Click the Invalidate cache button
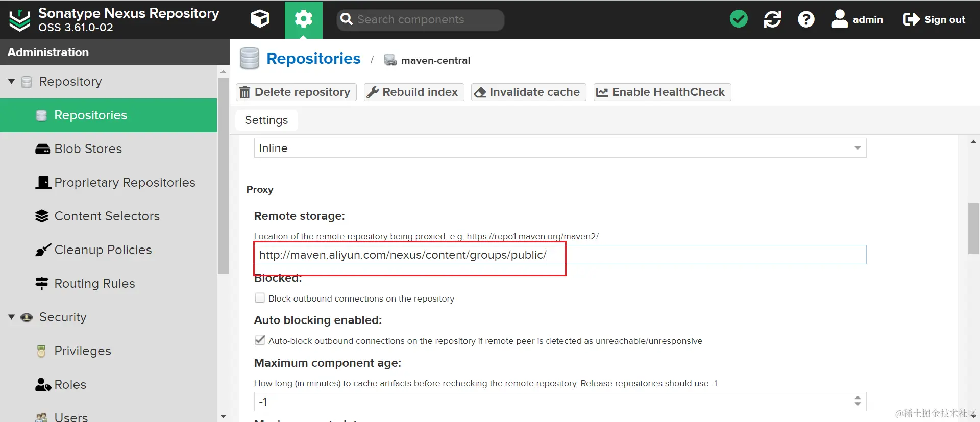Screen dimensions: 980x422 point(528,92)
